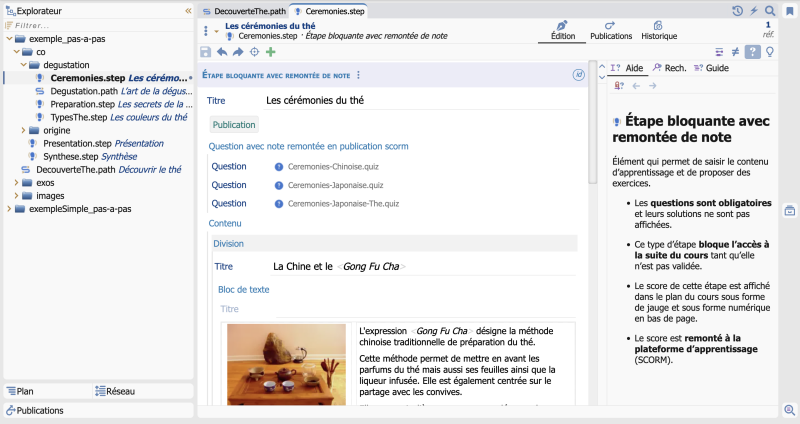Screen dimensions: 800x424
Task: Expand the origine folder
Action: click(x=23, y=130)
